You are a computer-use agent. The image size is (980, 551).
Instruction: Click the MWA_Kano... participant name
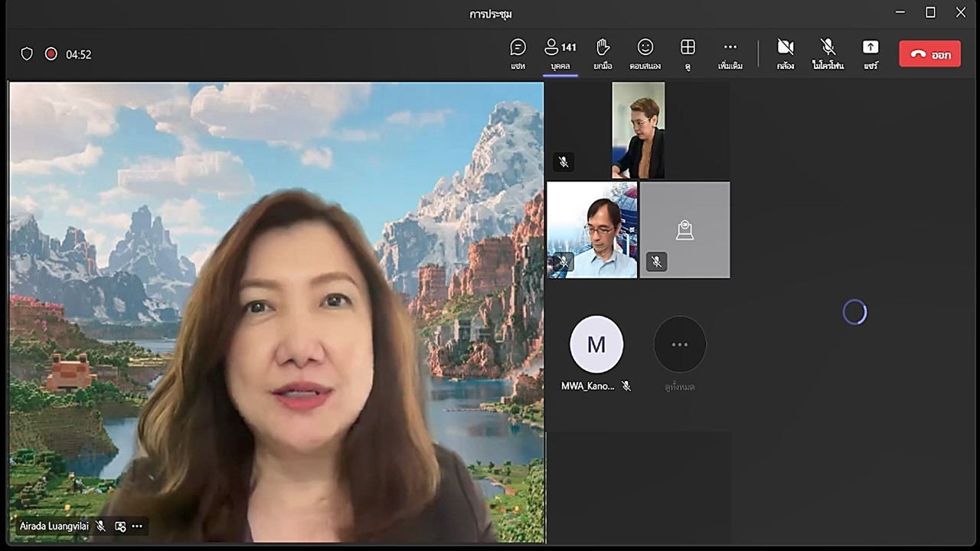[x=588, y=386]
